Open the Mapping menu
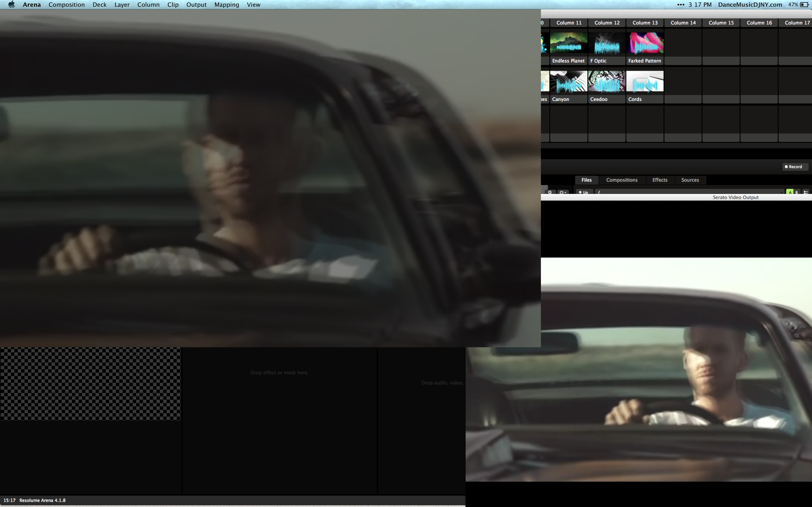The image size is (812, 507). (226, 5)
